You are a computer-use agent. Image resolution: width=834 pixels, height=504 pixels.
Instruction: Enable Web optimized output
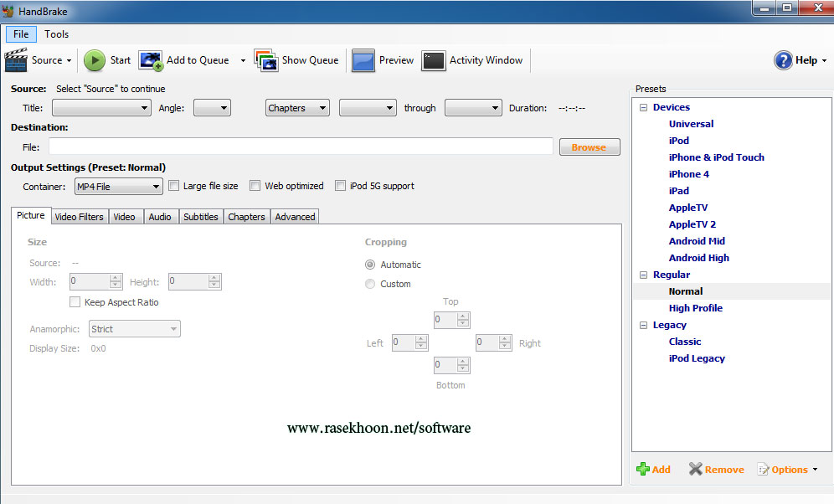point(255,185)
